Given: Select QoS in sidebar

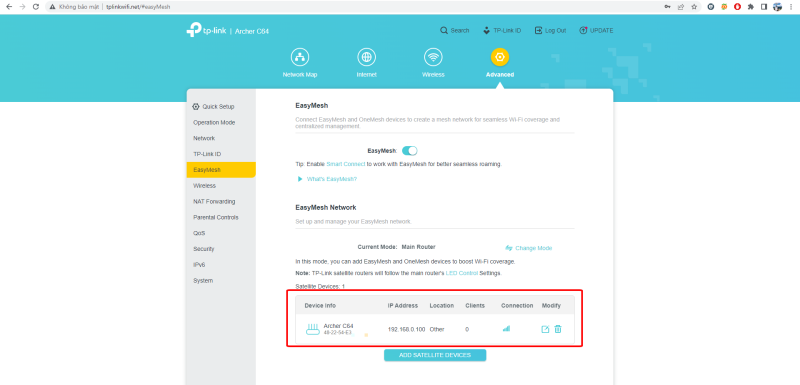Looking at the screenshot, I should click(x=221, y=233).
